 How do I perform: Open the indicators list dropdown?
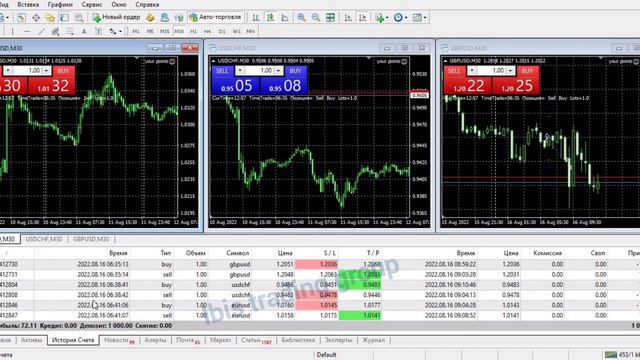(382, 17)
